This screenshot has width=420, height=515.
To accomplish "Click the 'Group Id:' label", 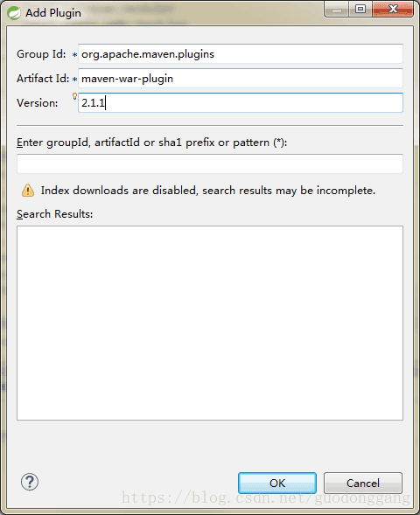I will tap(41, 54).
